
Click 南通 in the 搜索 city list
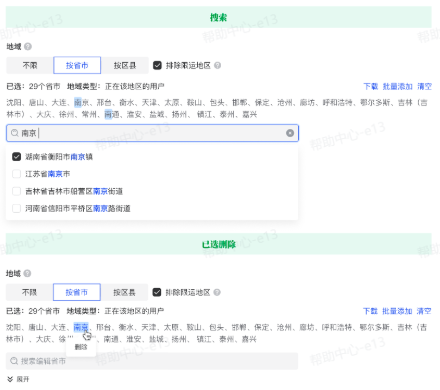(x=112, y=115)
